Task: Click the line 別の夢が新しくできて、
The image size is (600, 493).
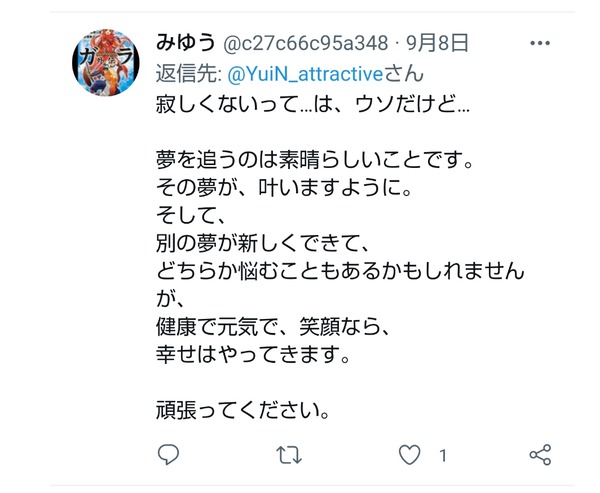Action: coord(262,243)
